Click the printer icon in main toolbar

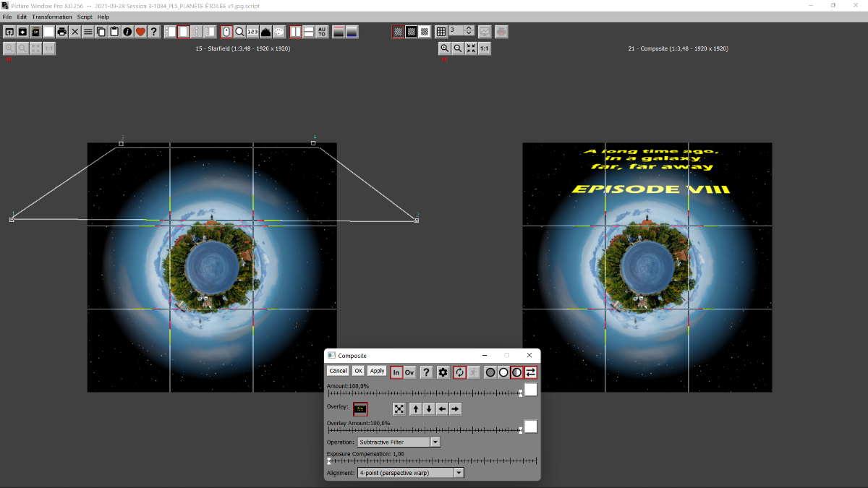61,32
